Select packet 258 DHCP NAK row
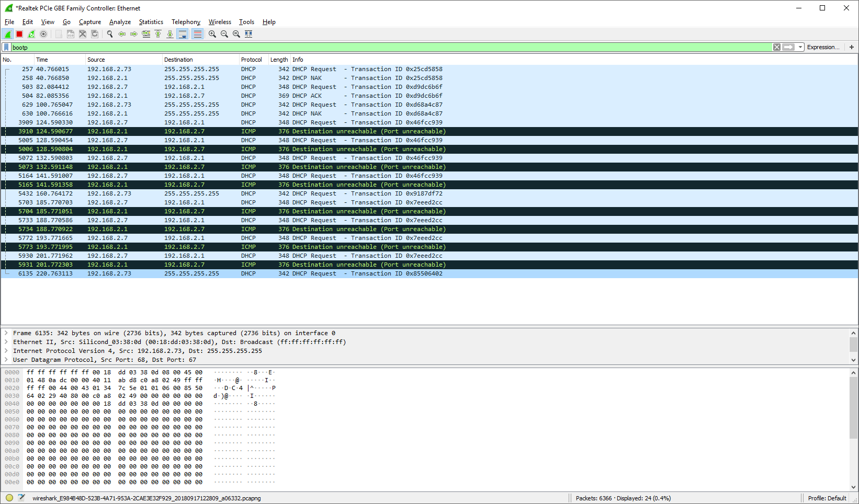 pyautogui.click(x=429, y=78)
